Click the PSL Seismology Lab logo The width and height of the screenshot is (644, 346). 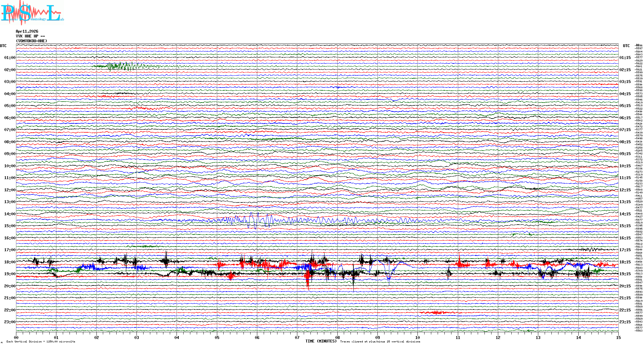click(x=32, y=13)
